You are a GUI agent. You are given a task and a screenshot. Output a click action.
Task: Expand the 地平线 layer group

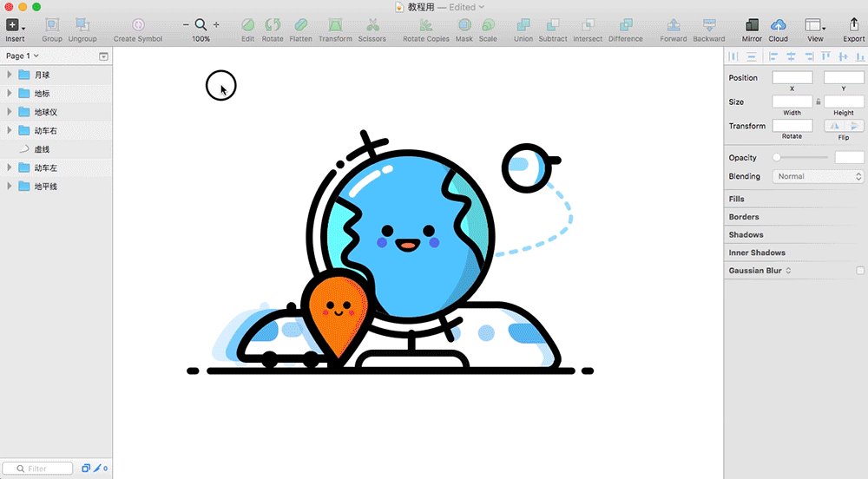pos(9,187)
